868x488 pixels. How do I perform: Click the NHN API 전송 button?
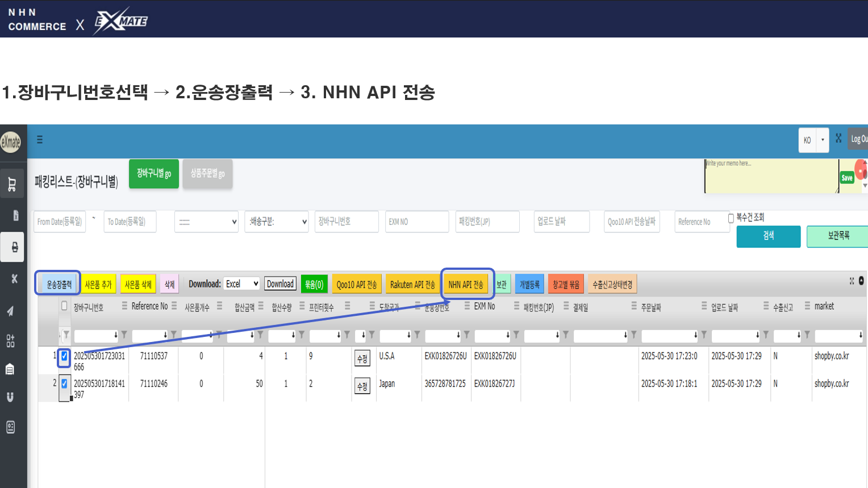[465, 285]
